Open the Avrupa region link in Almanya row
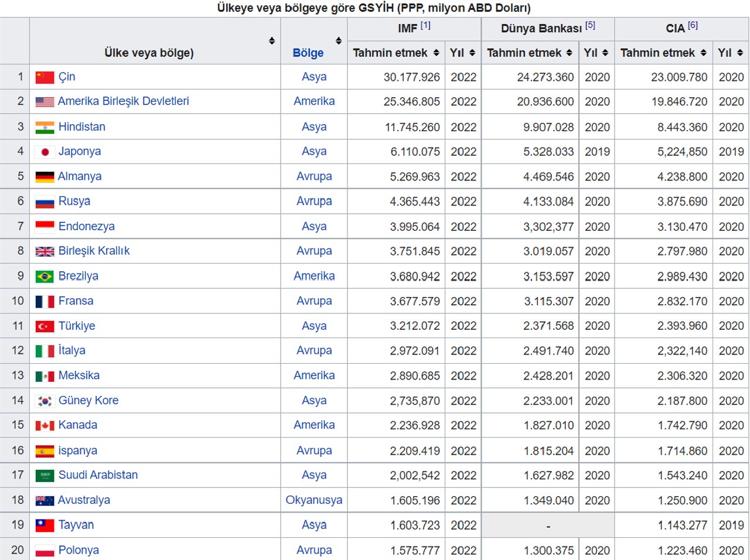This screenshot has height=560, width=750. click(x=314, y=176)
